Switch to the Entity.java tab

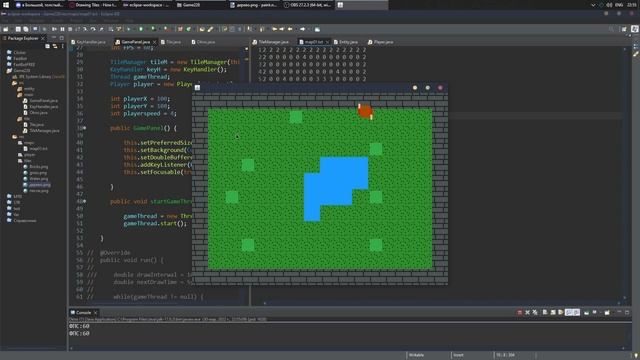(x=346, y=42)
